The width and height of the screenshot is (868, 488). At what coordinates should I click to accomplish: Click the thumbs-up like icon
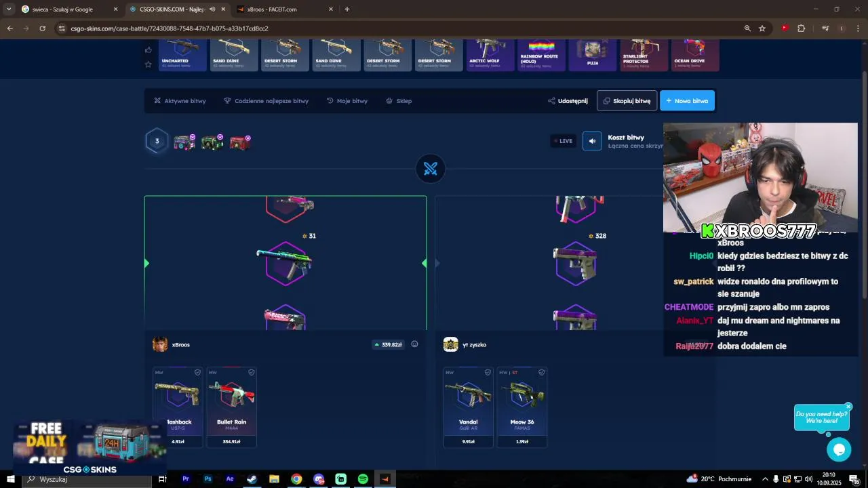point(148,49)
